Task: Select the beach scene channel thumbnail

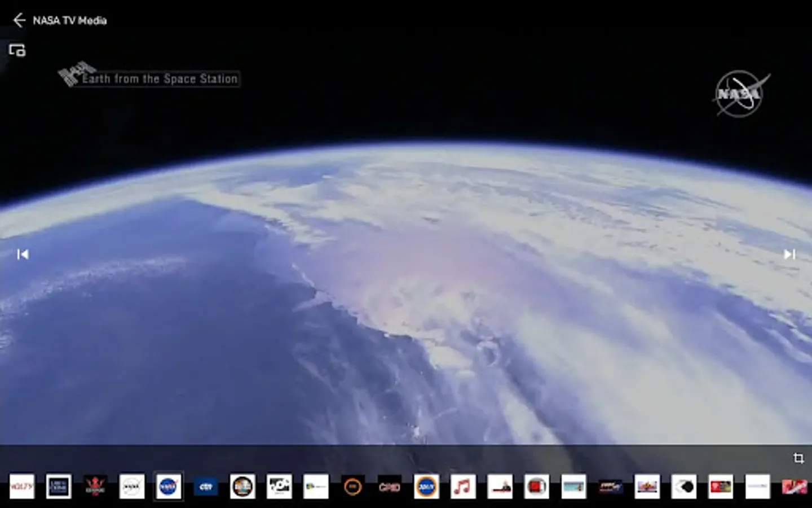Action: point(573,486)
